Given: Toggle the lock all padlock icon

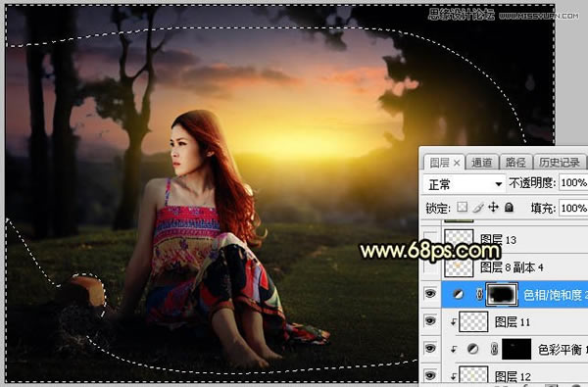Looking at the screenshot, I should click(509, 207).
